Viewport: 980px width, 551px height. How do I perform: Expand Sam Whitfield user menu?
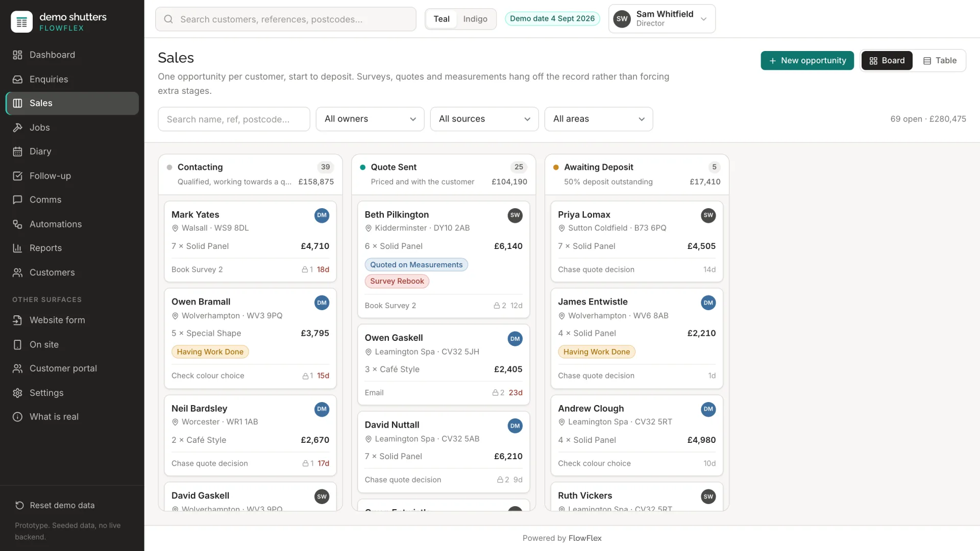pos(661,19)
